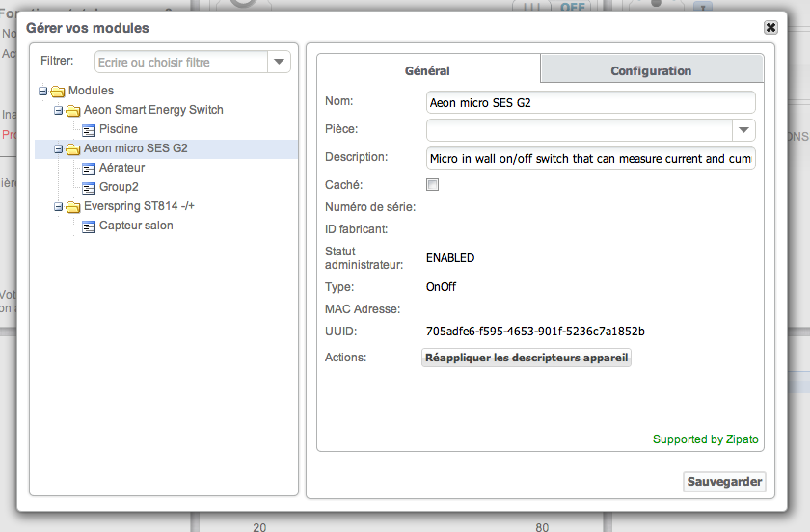This screenshot has width=810, height=532.
Task: Click into the Nom text field
Action: pyautogui.click(x=589, y=102)
